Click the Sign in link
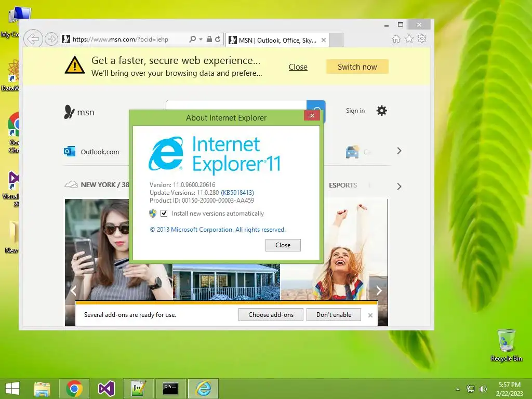This screenshot has width=532, height=399. 355,111
